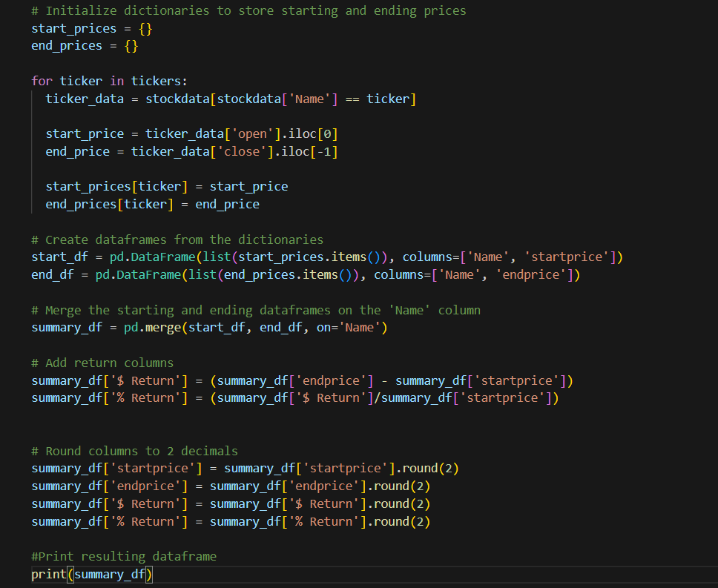Click the line beginning "end_df = pd.DataFrame"

point(306,274)
